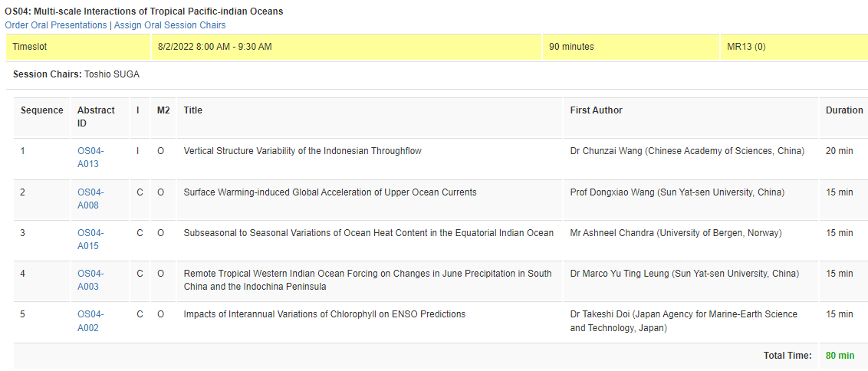The width and height of the screenshot is (868, 371).
Task: Click the MR13 (0) room cell
Action: coord(745,47)
